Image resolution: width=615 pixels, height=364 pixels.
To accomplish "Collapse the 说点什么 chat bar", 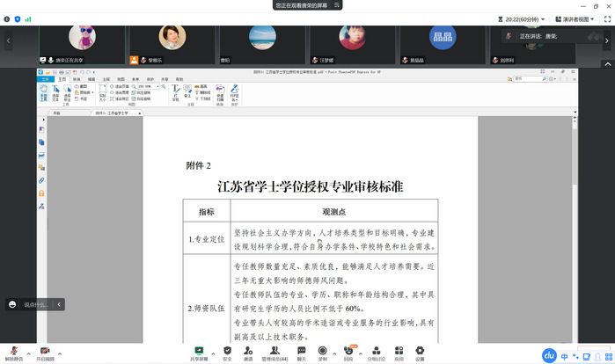I will [59, 304].
